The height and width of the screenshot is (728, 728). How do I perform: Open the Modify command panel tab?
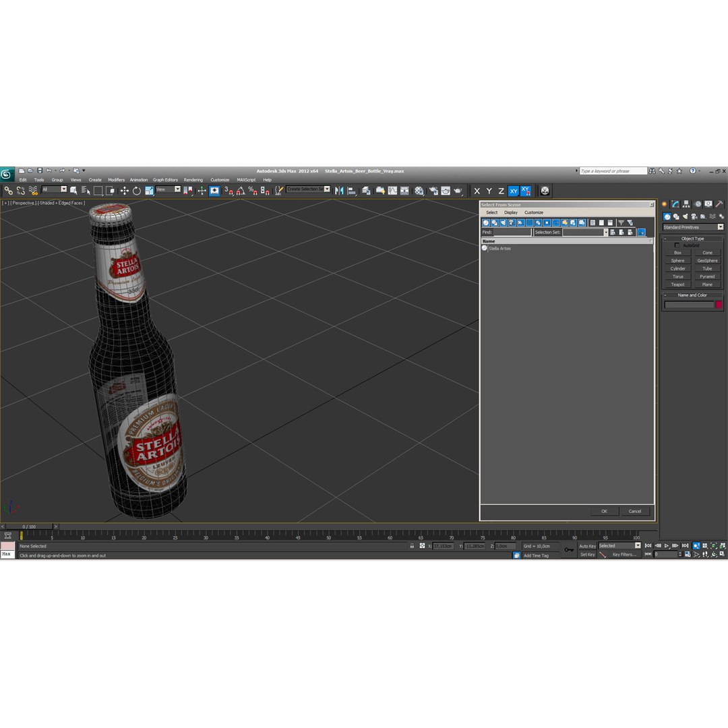point(675,204)
